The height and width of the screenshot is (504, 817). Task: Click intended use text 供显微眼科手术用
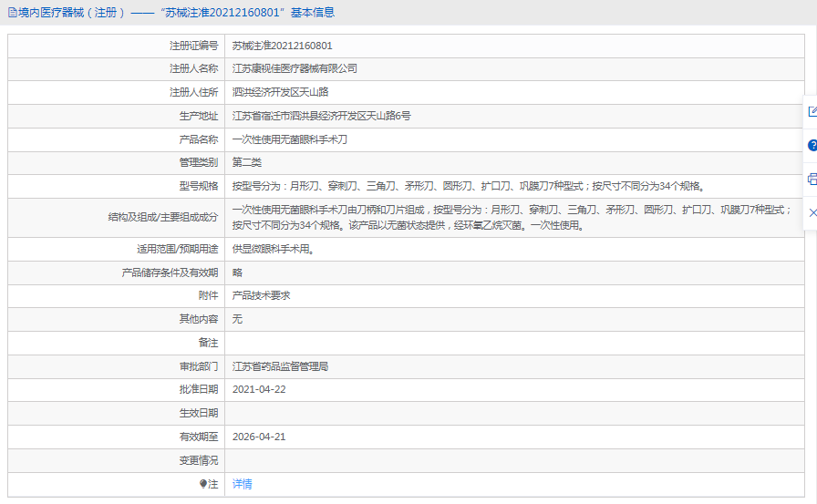tap(273, 249)
